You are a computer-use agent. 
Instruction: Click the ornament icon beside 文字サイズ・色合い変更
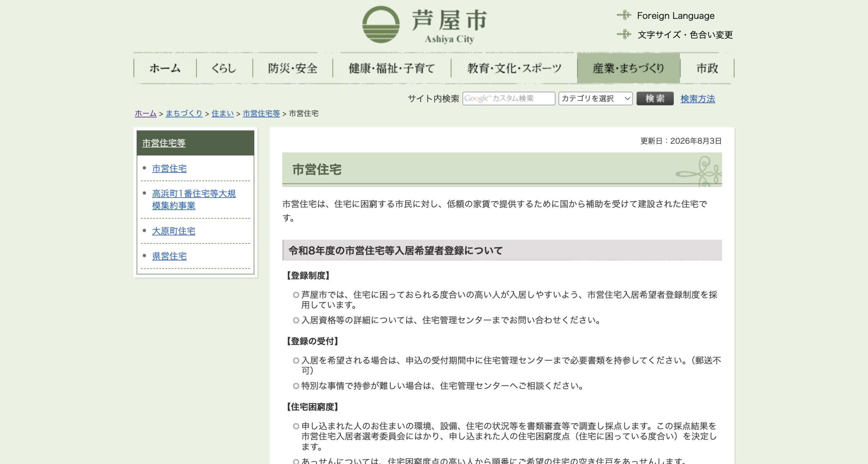click(x=624, y=34)
